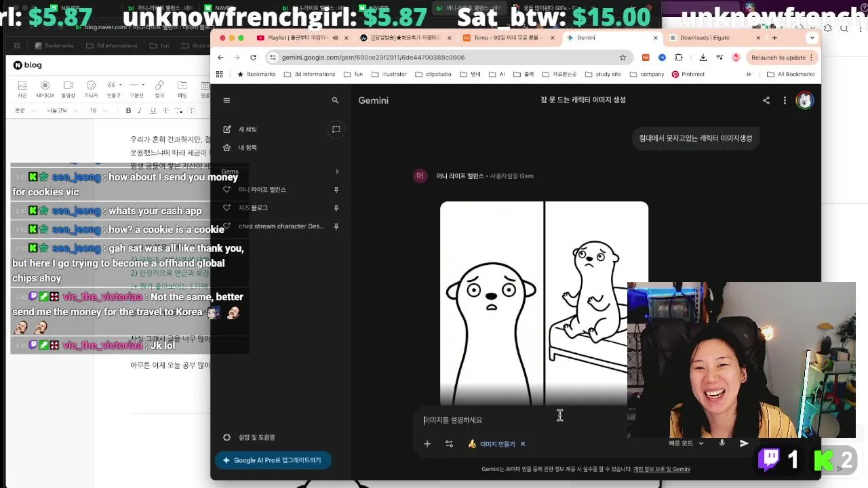Open the font size 16 dropdown
This screenshot has height=488, width=868.
pyautogui.click(x=98, y=110)
